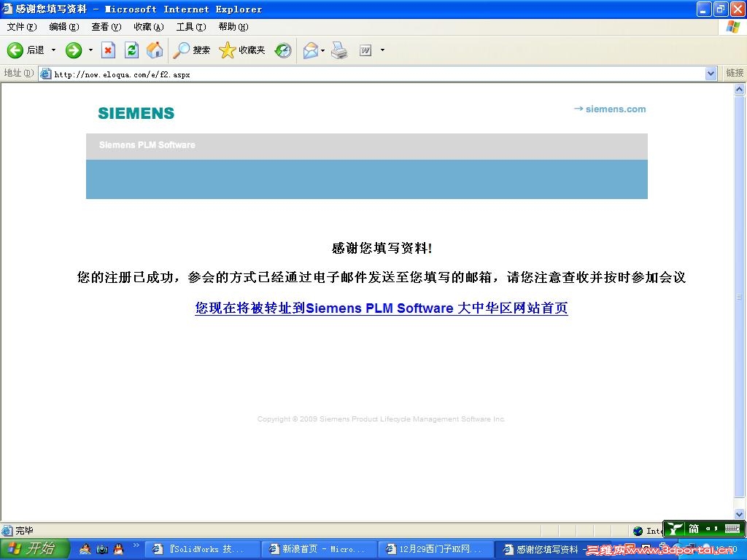
Task: Print the page with the printer icon
Action: 339,50
